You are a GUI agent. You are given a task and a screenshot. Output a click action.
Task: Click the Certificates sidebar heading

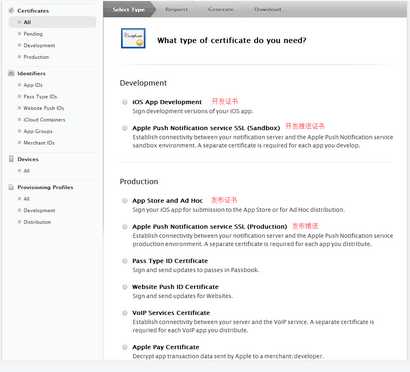pos(33,11)
